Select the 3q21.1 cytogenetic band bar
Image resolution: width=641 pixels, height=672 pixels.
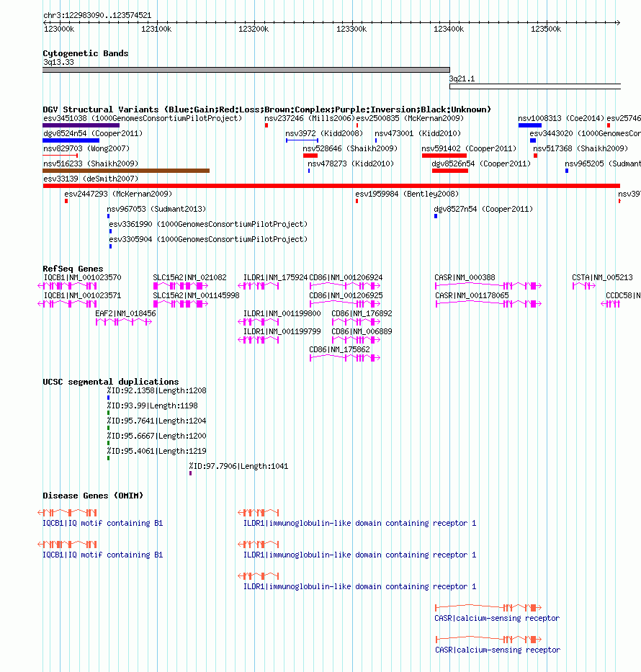[534, 86]
